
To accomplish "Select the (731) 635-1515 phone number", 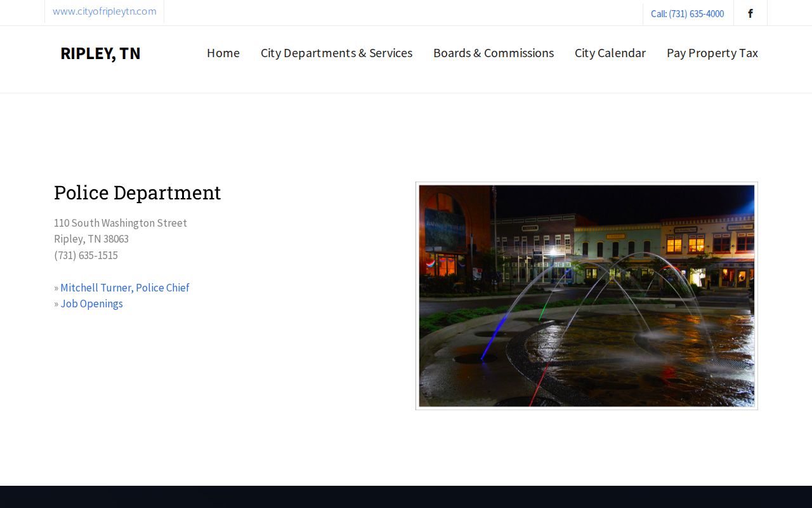I will pyautogui.click(x=86, y=255).
